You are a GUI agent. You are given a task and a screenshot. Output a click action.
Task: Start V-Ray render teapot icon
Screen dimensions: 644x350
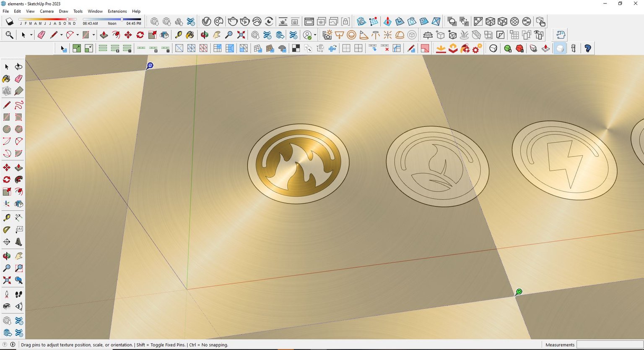(x=232, y=21)
